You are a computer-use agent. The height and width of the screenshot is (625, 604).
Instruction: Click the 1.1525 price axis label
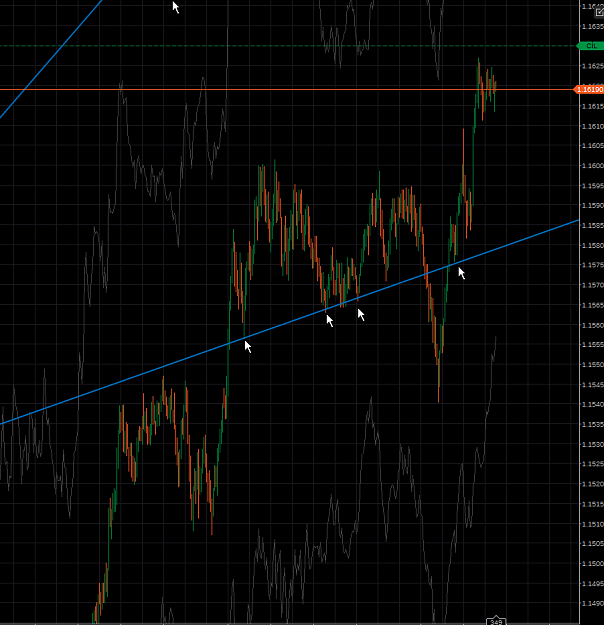(x=592, y=464)
